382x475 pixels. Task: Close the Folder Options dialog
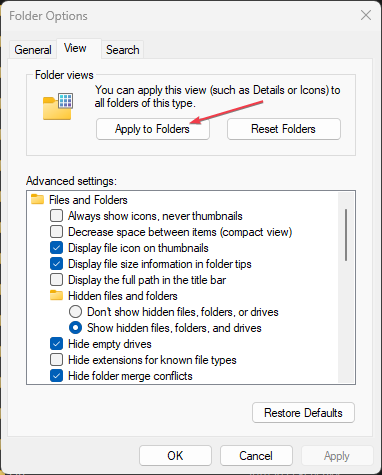pos(366,15)
